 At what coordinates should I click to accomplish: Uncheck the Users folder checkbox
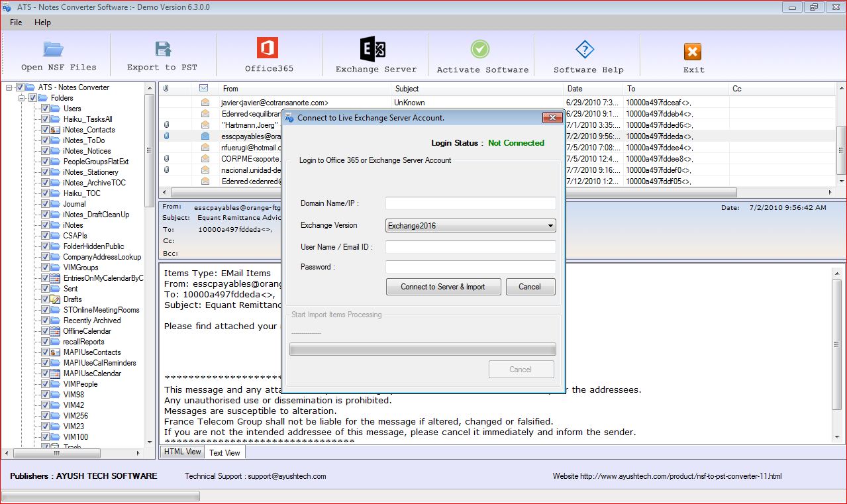[x=45, y=109]
